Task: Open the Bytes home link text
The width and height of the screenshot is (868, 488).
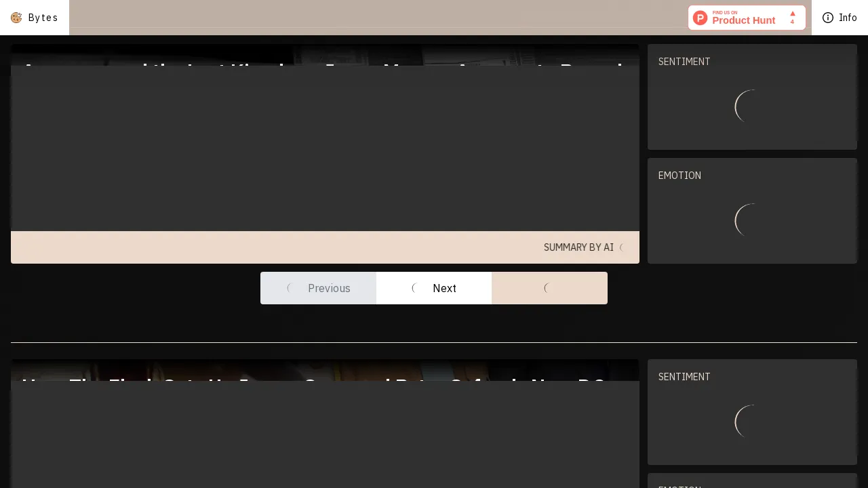Action: (x=43, y=18)
